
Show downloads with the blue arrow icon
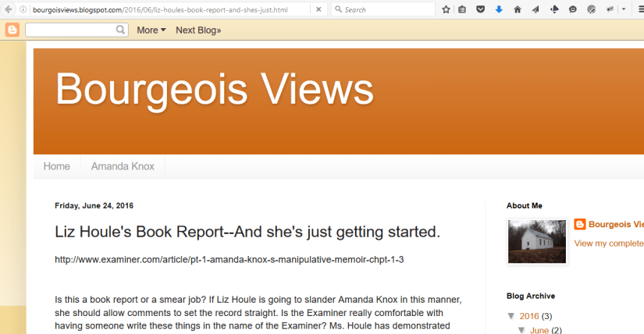pyautogui.click(x=499, y=9)
